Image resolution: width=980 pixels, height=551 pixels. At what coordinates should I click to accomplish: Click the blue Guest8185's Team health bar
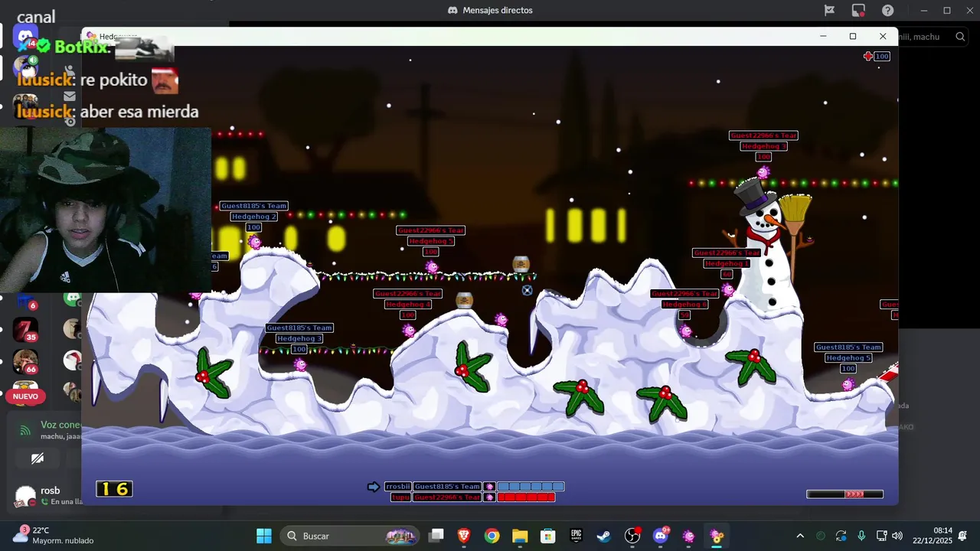tap(531, 487)
